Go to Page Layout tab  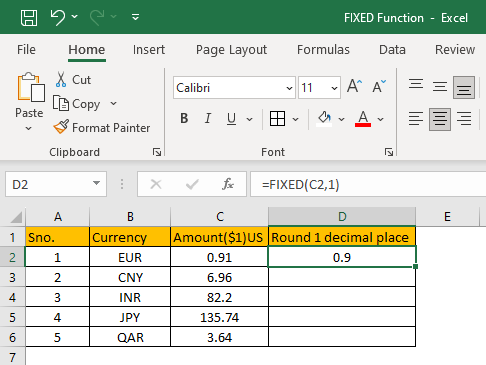(231, 50)
